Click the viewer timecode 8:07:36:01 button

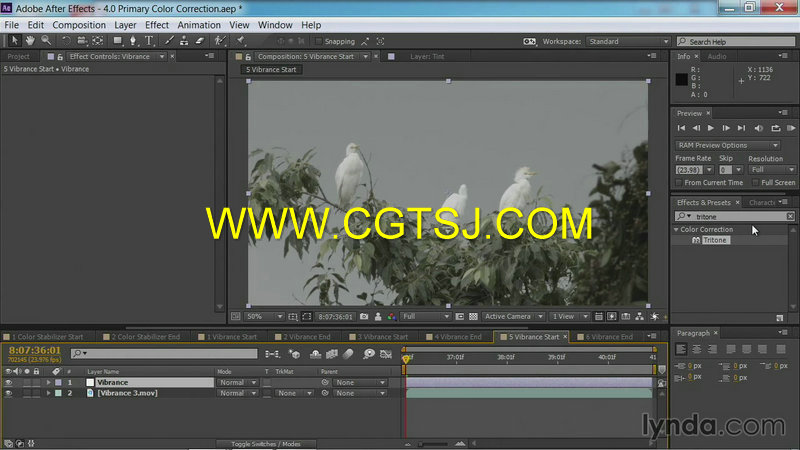(335, 317)
